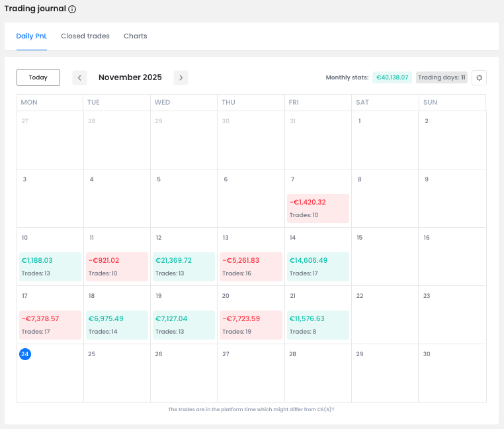The image size is (504, 429).
Task: Click the platform time note under calendar
Action: coord(251,409)
